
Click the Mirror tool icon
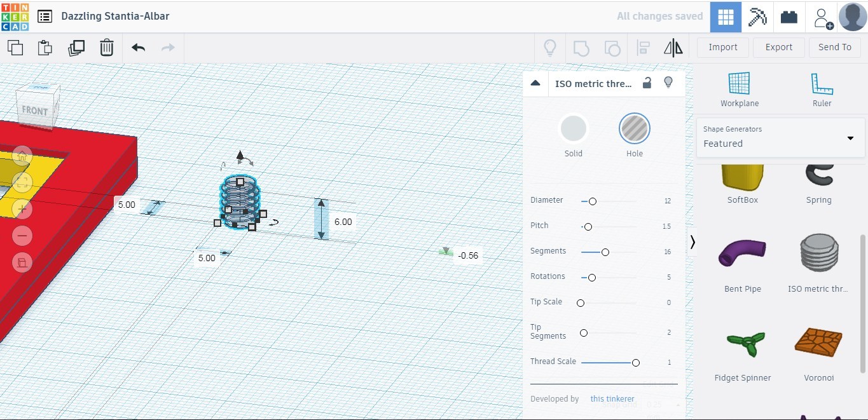click(x=673, y=48)
